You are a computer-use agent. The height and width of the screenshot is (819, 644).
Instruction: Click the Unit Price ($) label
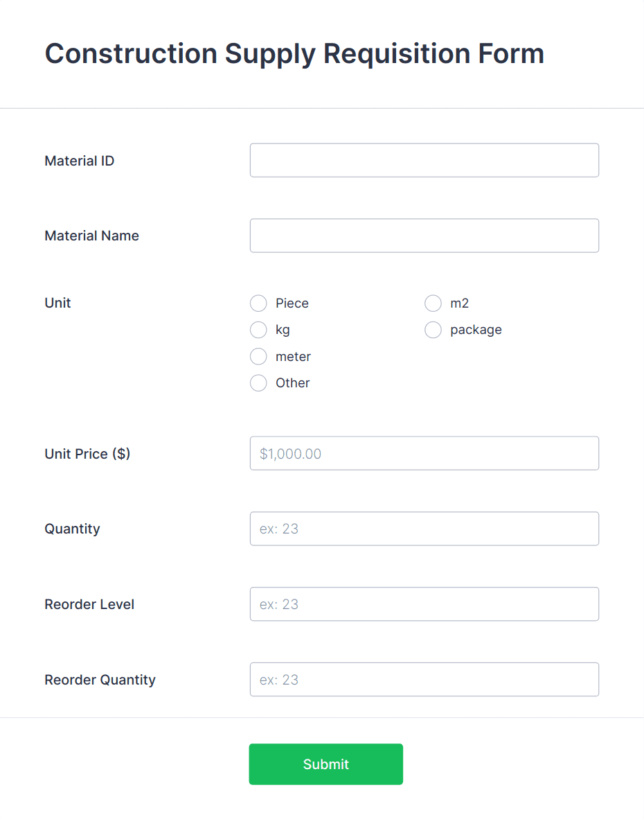tap(87, 453)
